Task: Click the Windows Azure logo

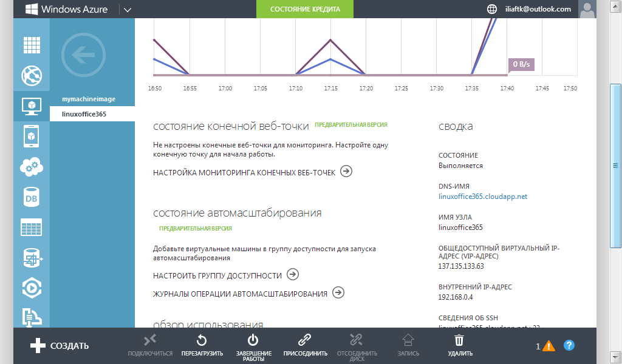Action: (x=67, y=9)
